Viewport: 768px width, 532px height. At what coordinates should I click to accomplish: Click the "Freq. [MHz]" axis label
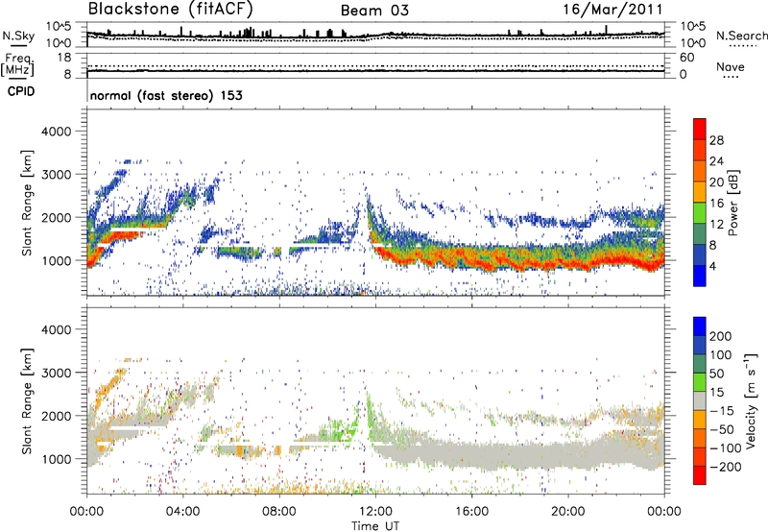coord(17,64)
